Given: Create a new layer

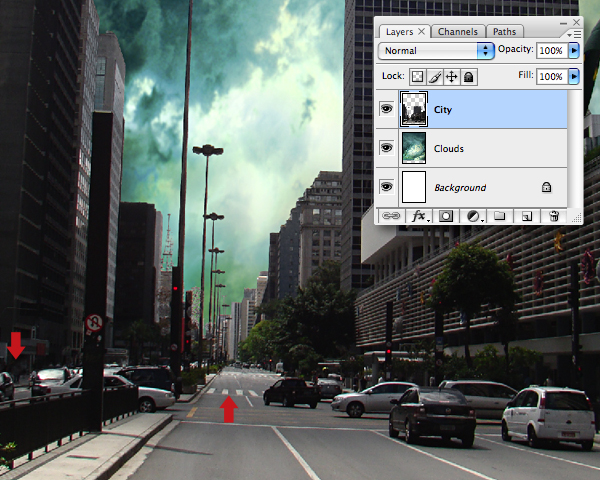Looking at the screenshot, I should [527, 217].
